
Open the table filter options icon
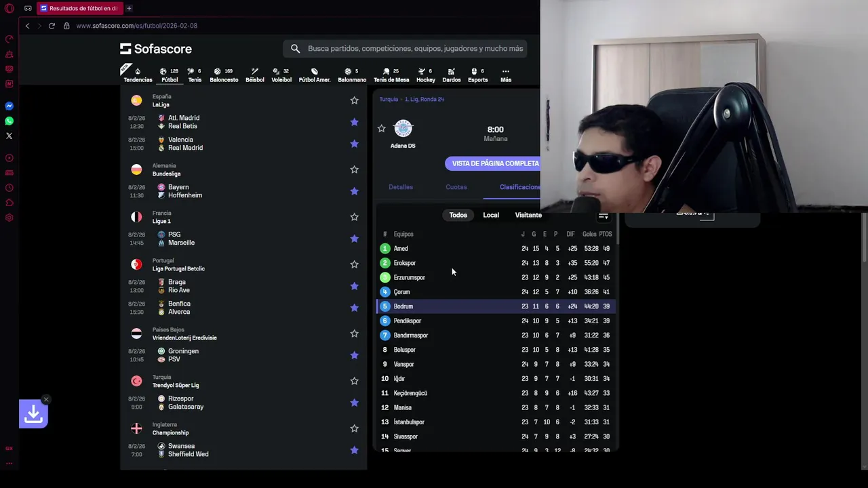pyautogui.click(x=603, y=216)
